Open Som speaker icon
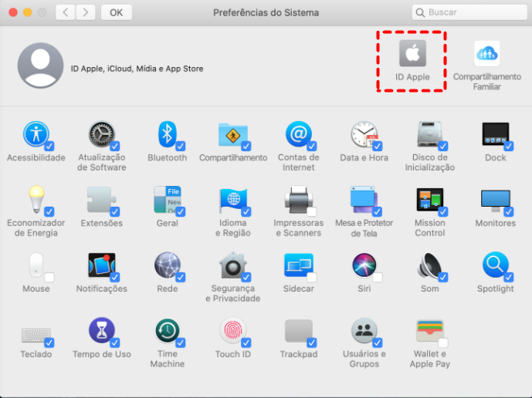This screenshot has width=532, height=398. coord(429,265)
